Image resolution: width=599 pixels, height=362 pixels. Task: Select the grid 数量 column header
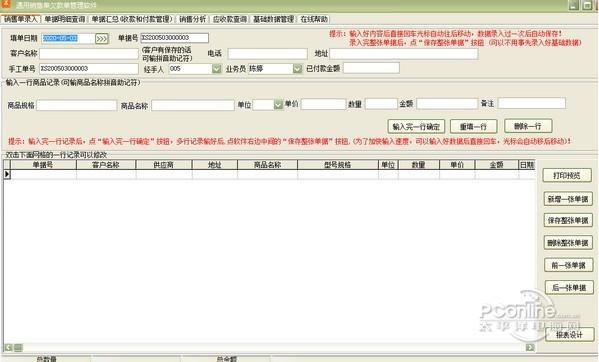(419, 165)
